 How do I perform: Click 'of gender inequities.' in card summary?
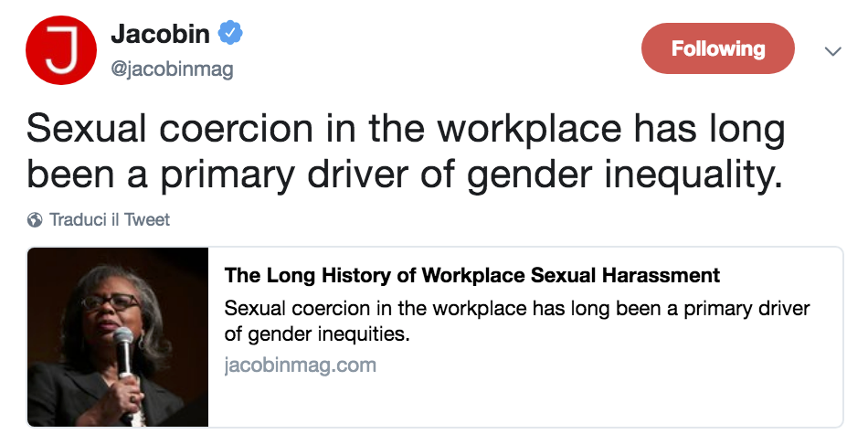[317, 334]
